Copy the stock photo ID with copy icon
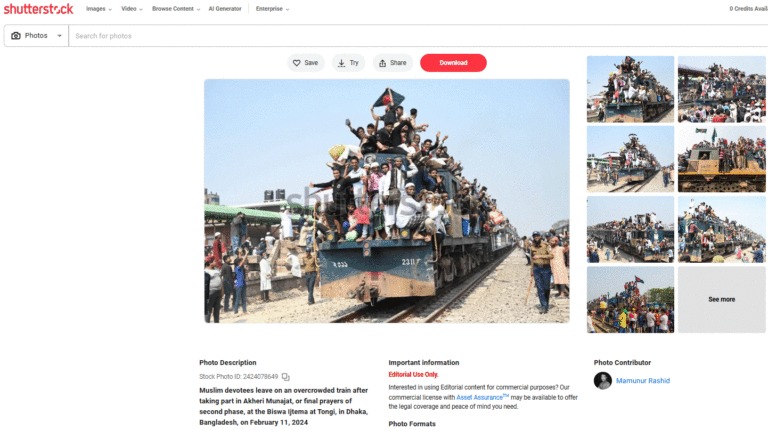Screen dimensions: 768x430 point(286,377)
